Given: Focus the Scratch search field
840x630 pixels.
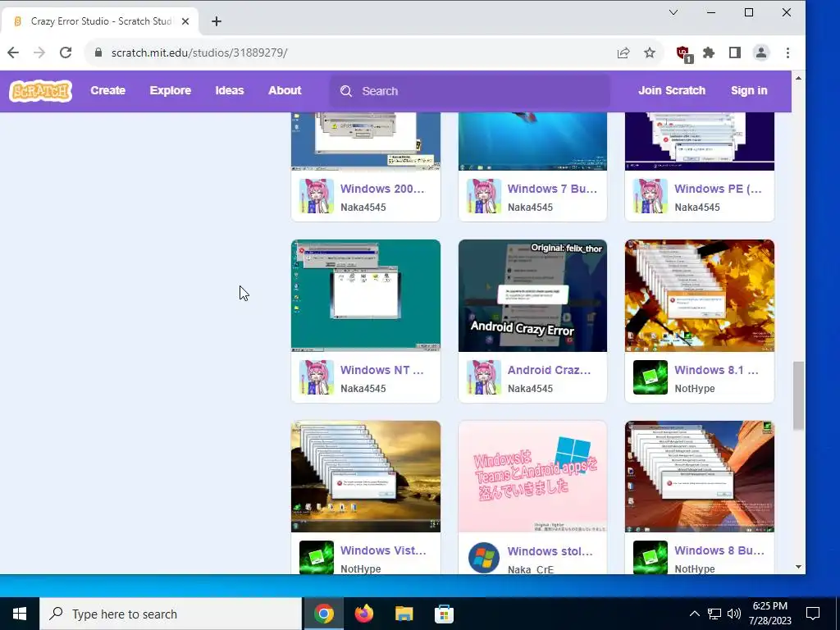Looking at the screenshot, I should (x=469, y=91).
